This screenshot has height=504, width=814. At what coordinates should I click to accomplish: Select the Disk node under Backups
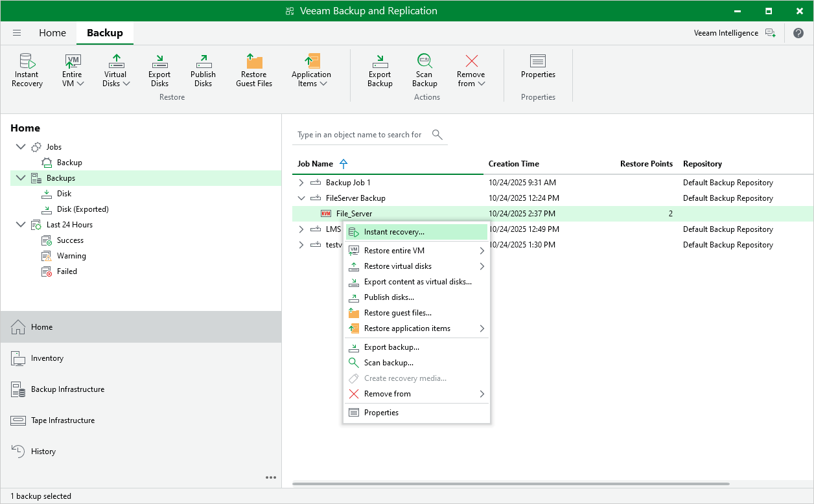64,194
